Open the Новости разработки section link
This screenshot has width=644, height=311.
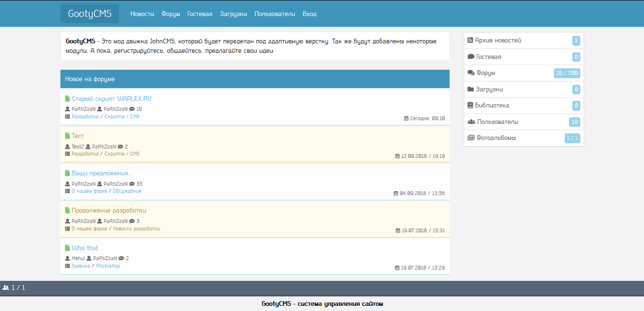pyautogui.click(x=136, y=229)
